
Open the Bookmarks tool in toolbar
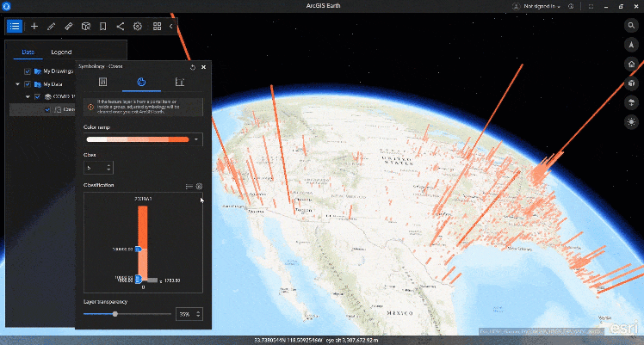103,27
